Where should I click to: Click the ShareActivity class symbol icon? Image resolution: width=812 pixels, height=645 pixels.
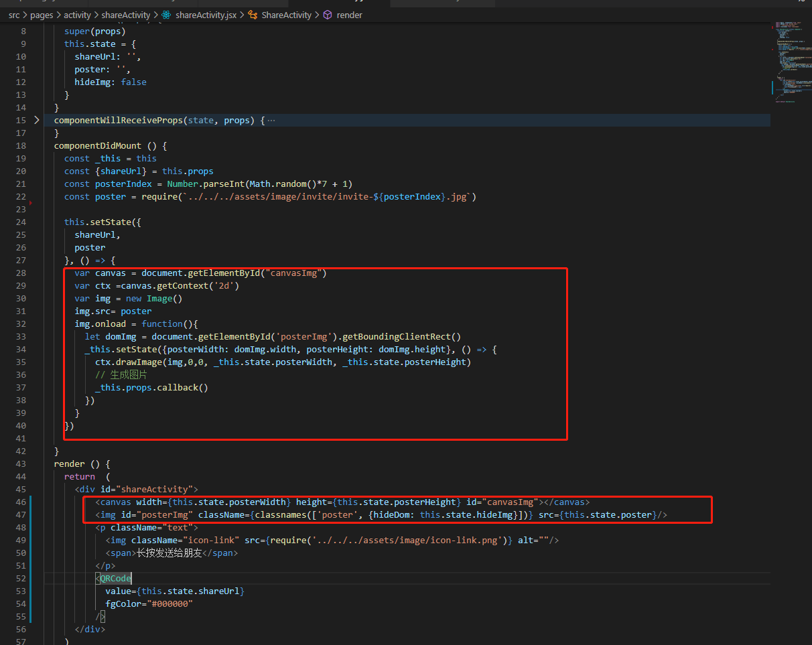[253, 15]
